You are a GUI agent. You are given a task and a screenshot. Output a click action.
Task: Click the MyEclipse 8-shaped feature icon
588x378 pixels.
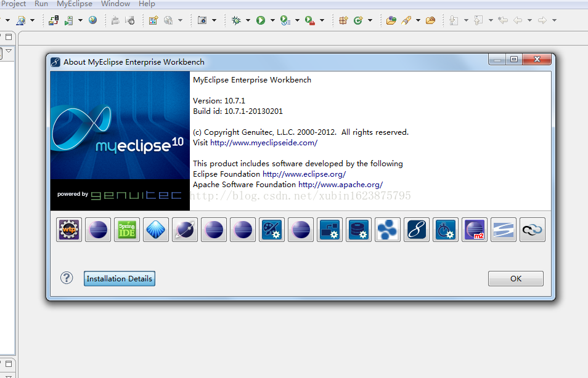(x=417, y=230)
